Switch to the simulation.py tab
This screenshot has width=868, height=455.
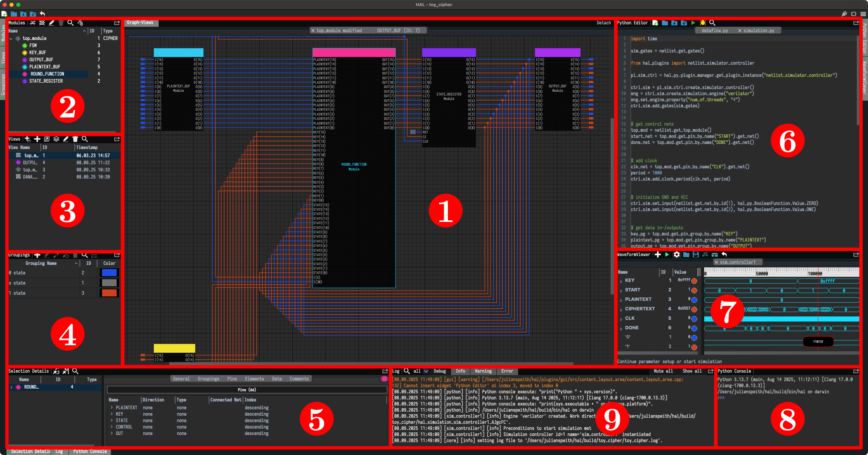(x=759, y=30)
